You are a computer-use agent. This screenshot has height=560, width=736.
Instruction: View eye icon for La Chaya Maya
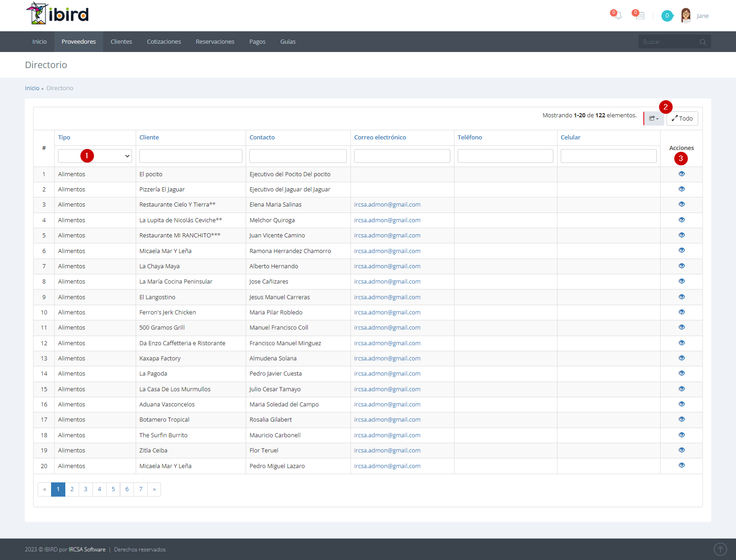682,266
